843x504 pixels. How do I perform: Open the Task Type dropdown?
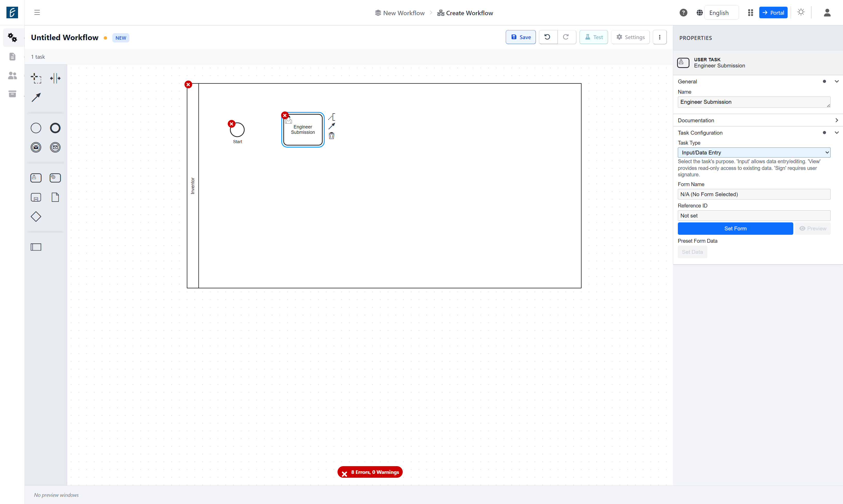click(754, 152)
